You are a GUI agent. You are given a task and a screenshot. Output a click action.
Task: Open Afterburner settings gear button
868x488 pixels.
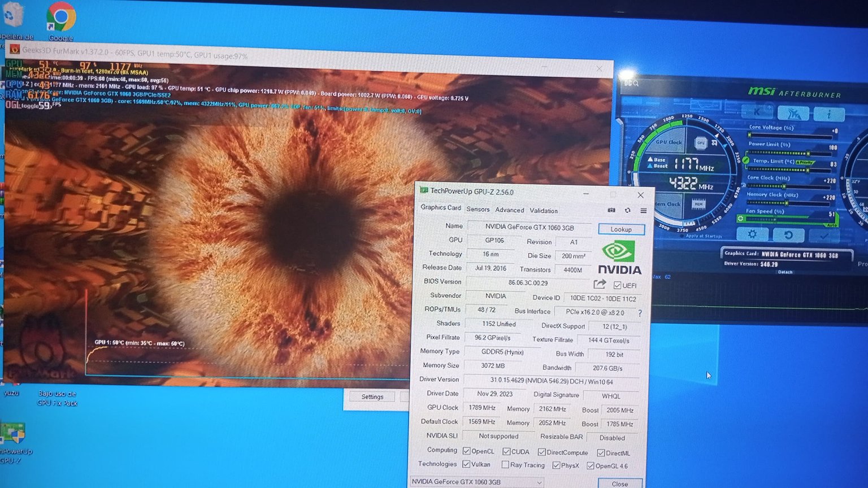point(752,234)
